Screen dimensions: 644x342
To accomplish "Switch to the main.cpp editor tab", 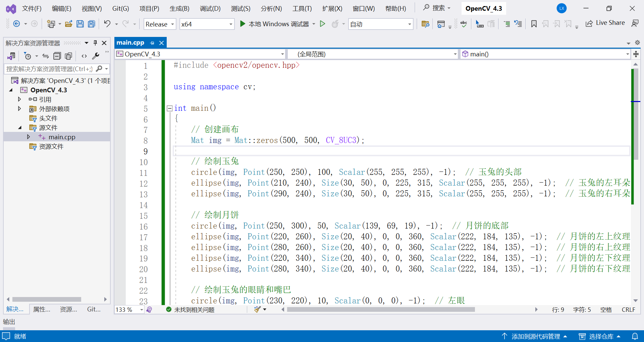I will point(130,43).
